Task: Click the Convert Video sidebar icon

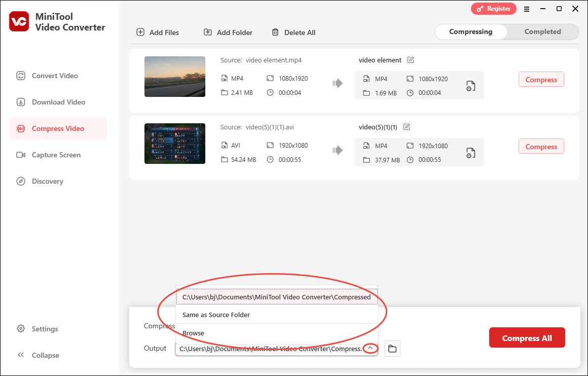Action: (21, 76)
